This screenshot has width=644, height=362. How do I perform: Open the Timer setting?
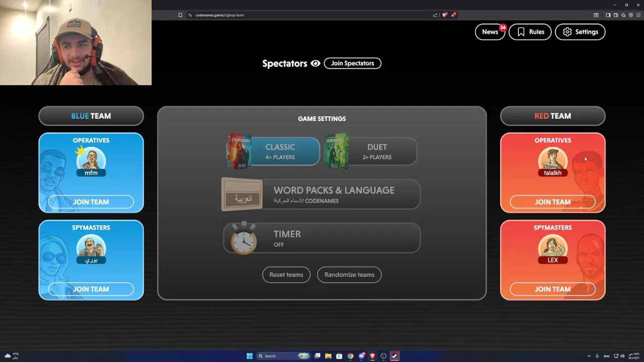pyautogui.click(x=322, y=238)
